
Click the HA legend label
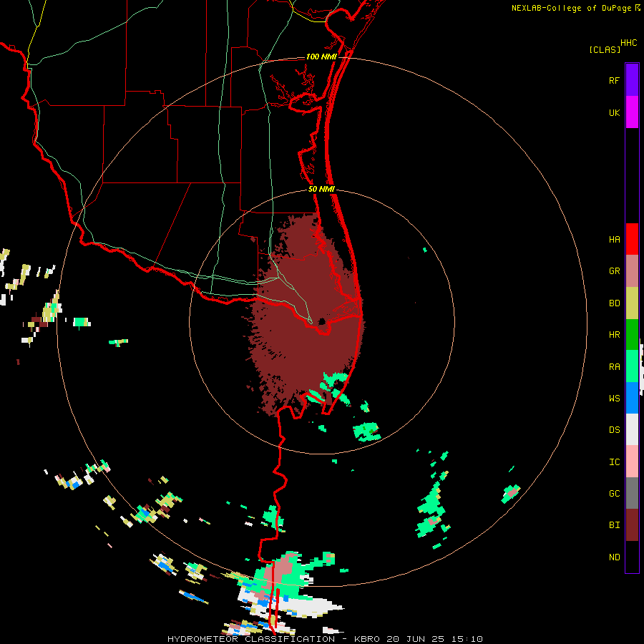point(615,239)
